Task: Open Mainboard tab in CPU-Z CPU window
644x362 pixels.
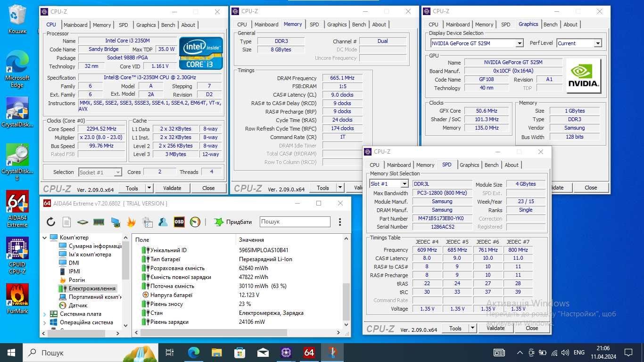Action: 75,25
